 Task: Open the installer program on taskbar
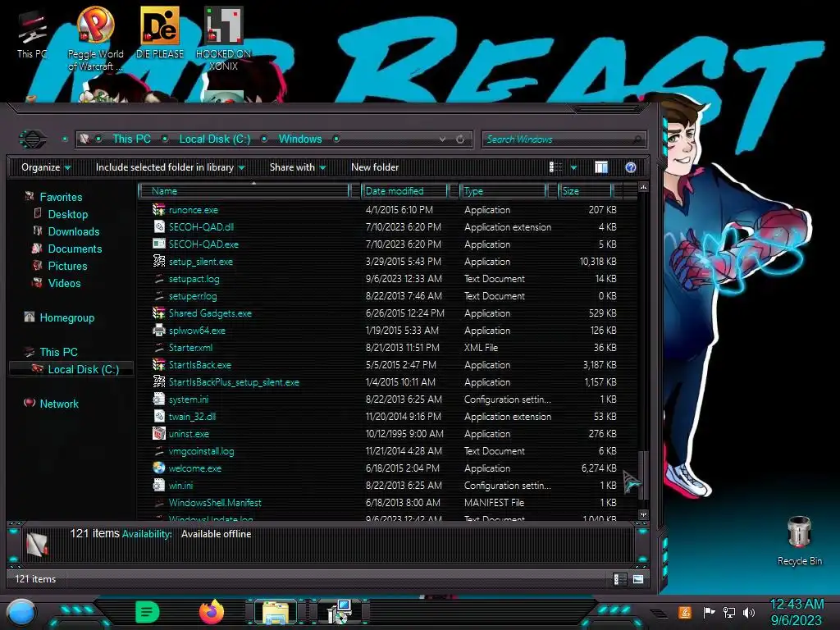pos(340,612)
